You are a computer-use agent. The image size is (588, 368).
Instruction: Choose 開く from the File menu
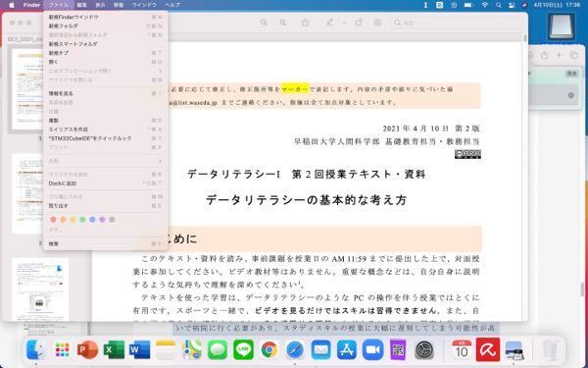(x=106, y=62)
